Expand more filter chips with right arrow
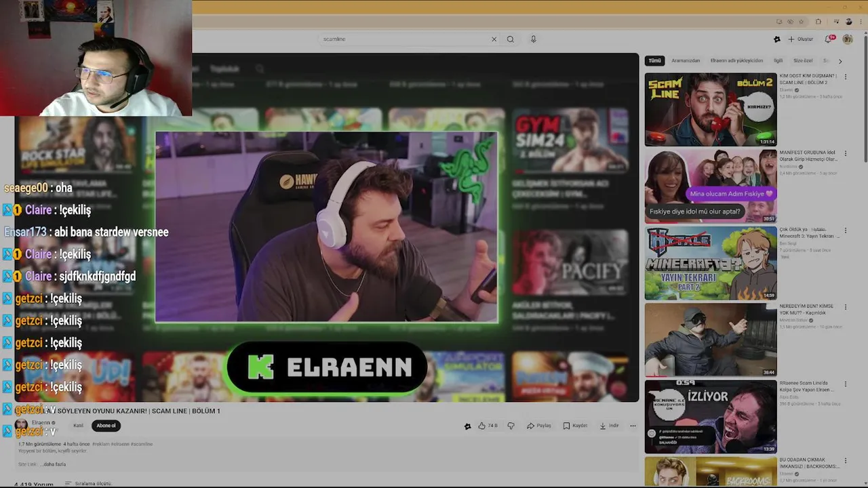The height and width of the screenshot is (488, 868). click(x=840, y=61)
